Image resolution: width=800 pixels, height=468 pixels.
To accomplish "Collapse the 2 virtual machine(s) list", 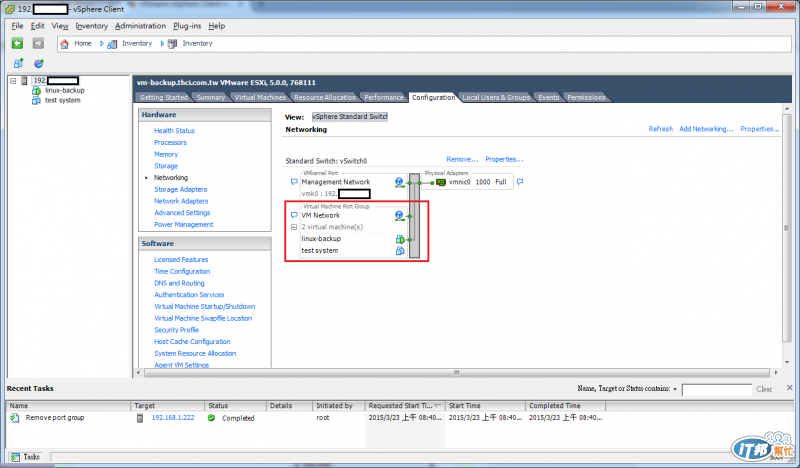I will (294, 227).
